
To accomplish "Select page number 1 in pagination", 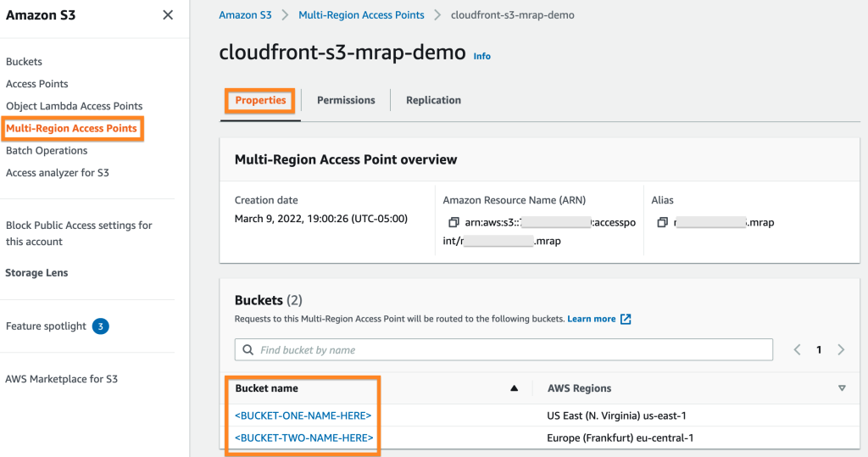I will [x=819, y=349].
